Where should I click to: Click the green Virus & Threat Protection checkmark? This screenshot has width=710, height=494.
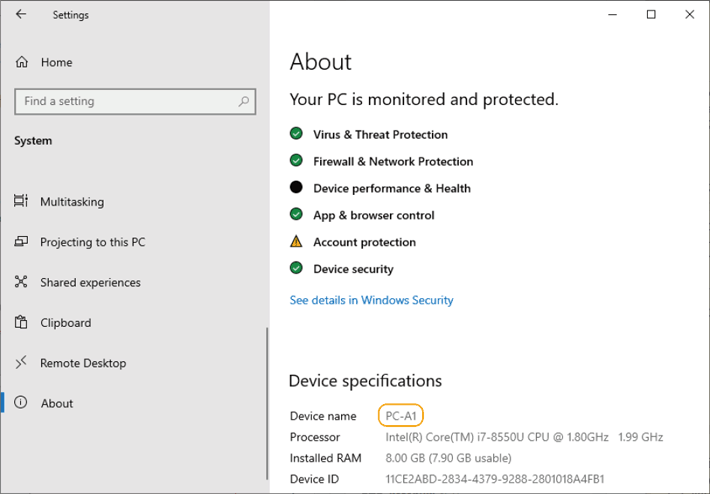[296, 134]
